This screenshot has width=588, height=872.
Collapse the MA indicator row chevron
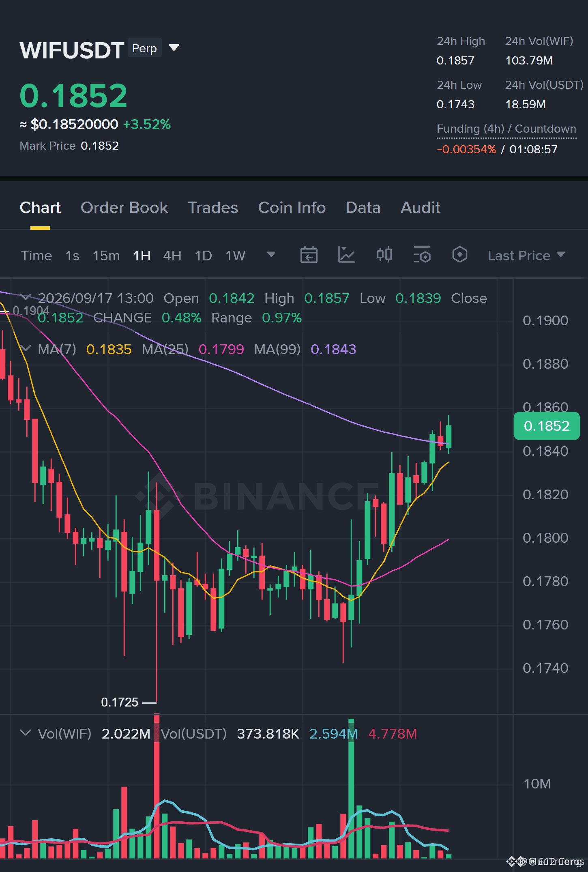tap(25, 348)
